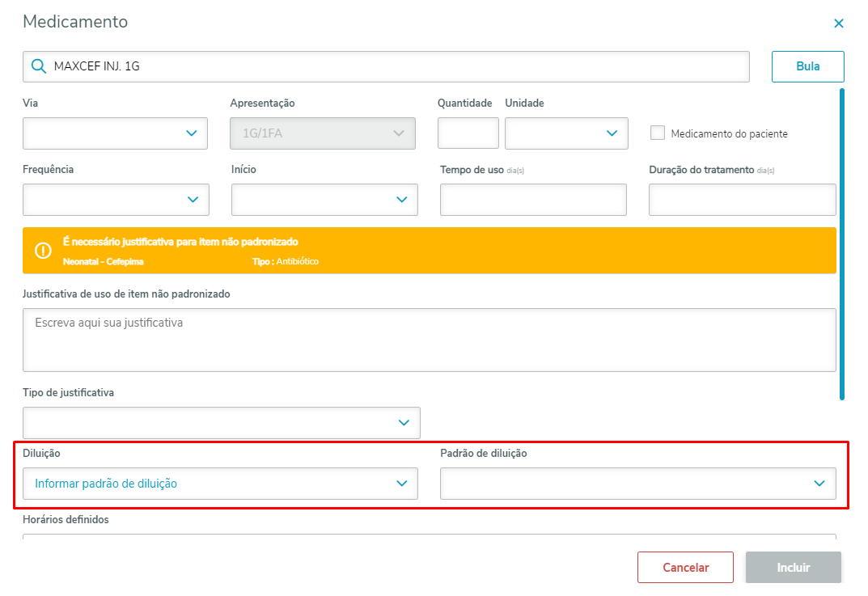Open the Diluição dropdown
Viewport: 868px width, 596px height.
(x=220, y=484)
